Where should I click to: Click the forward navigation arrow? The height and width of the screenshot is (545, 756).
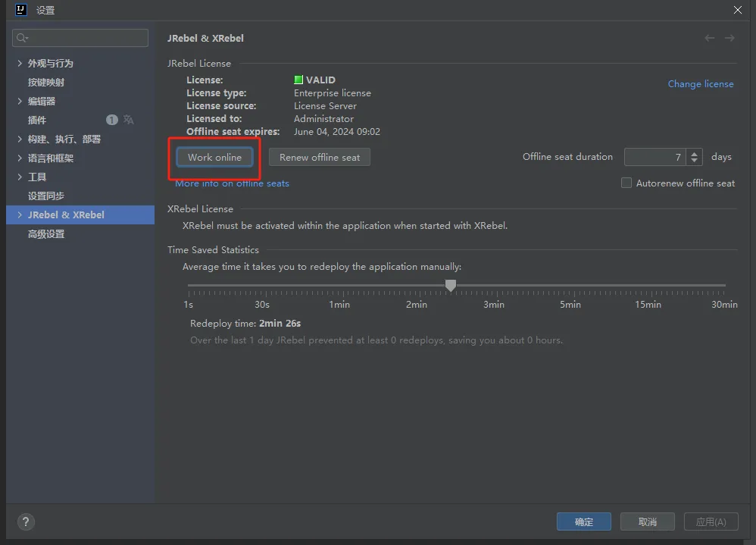(729, 38)
